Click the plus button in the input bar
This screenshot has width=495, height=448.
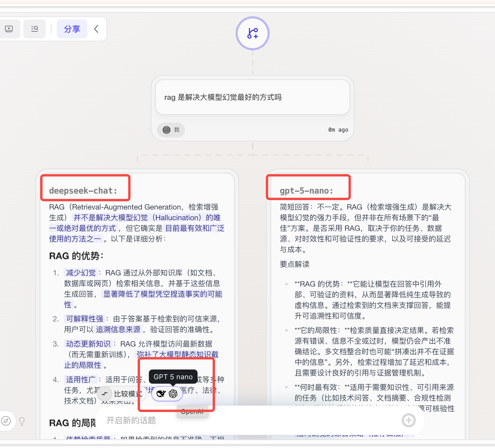(409, 420)
